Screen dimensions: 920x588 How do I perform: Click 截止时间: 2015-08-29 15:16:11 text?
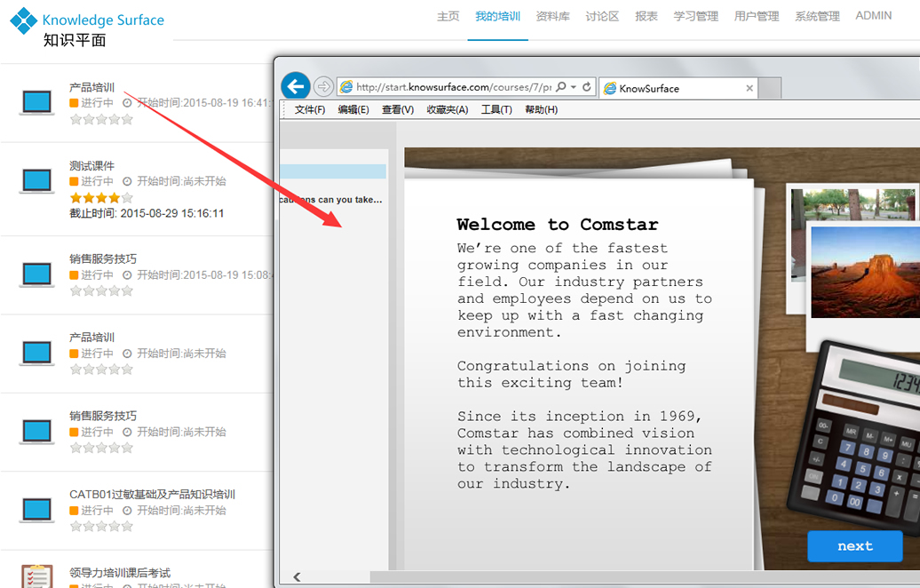point(147,213)
